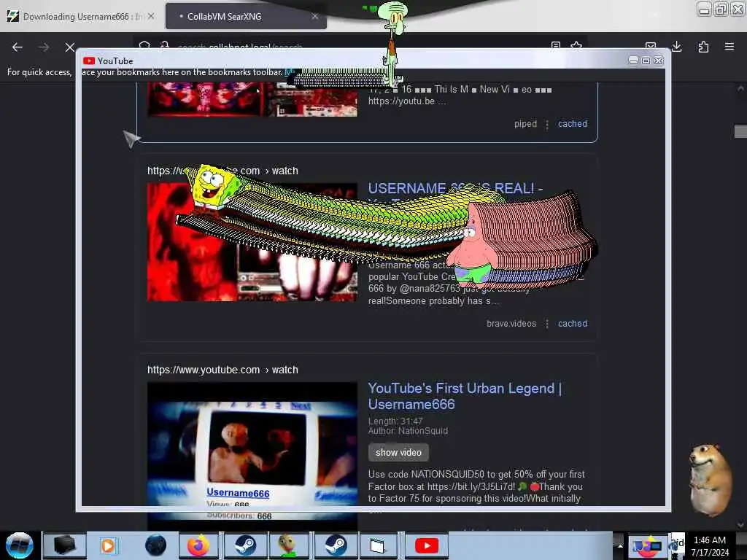The height and width of the screenshot is (560, 747).
Task: Open the Firefox downloads panel
Action: [x=676, y=46]
